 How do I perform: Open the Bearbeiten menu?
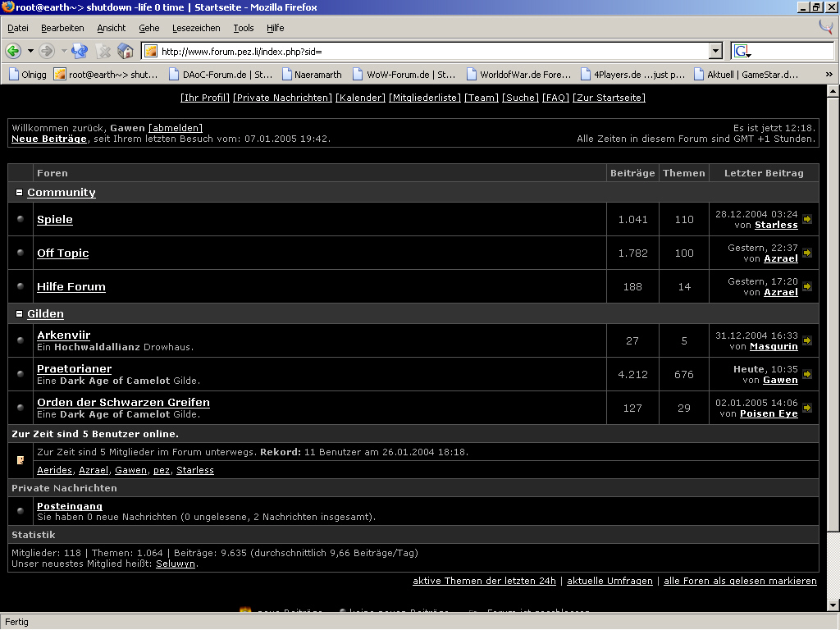coord(62,28)
